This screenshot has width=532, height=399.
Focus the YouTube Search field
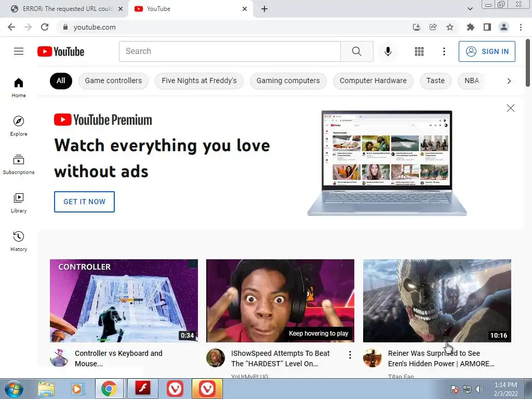[230, 51]
